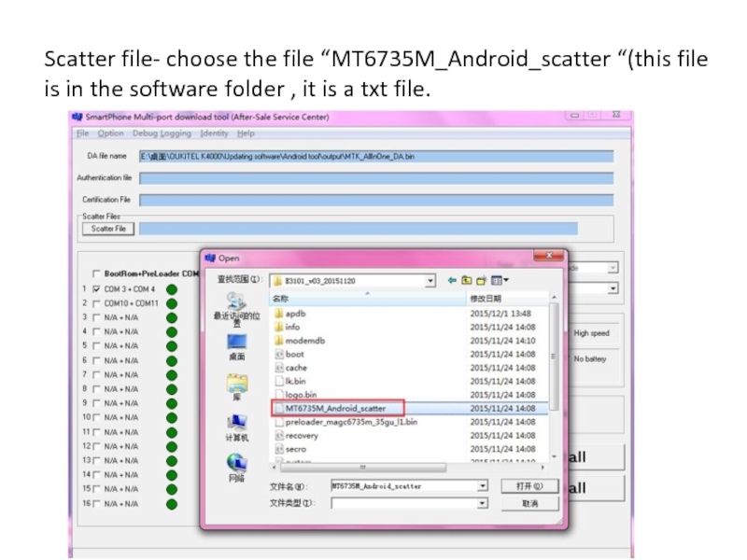Image resolution: width=747 pixels, height=560 pixels.
Task: Select the High speed option
Action: point(591,333)
